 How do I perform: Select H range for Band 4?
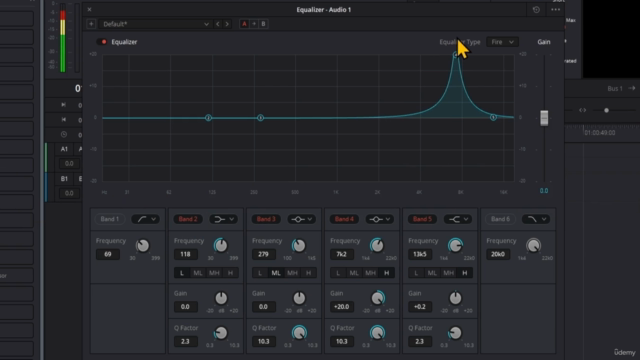(387, 273)
